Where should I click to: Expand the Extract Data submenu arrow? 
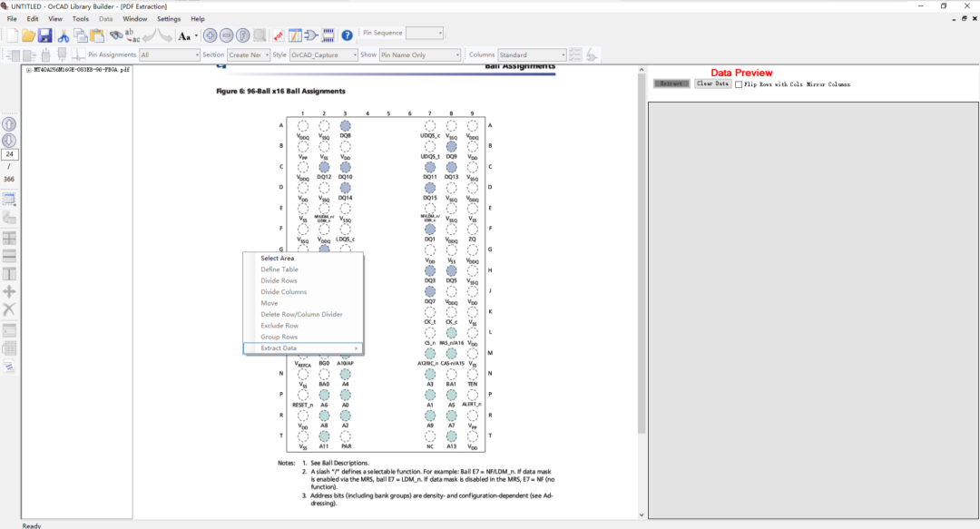[357, 348]
